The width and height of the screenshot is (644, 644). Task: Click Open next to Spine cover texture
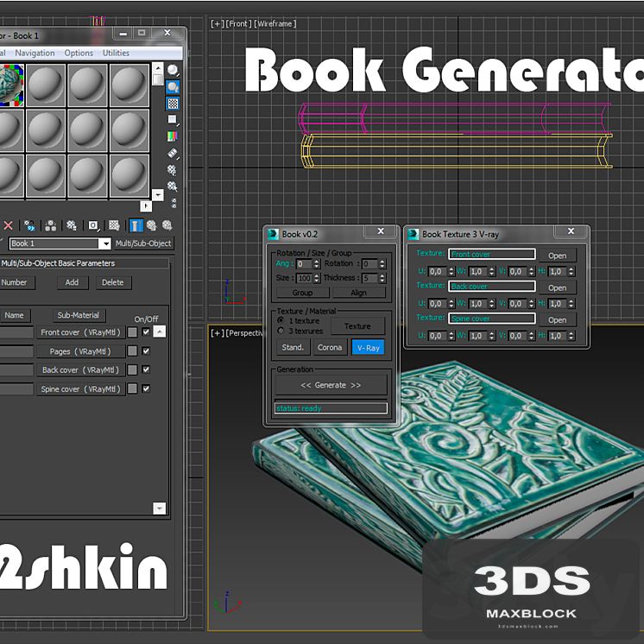tap(558, 320)
